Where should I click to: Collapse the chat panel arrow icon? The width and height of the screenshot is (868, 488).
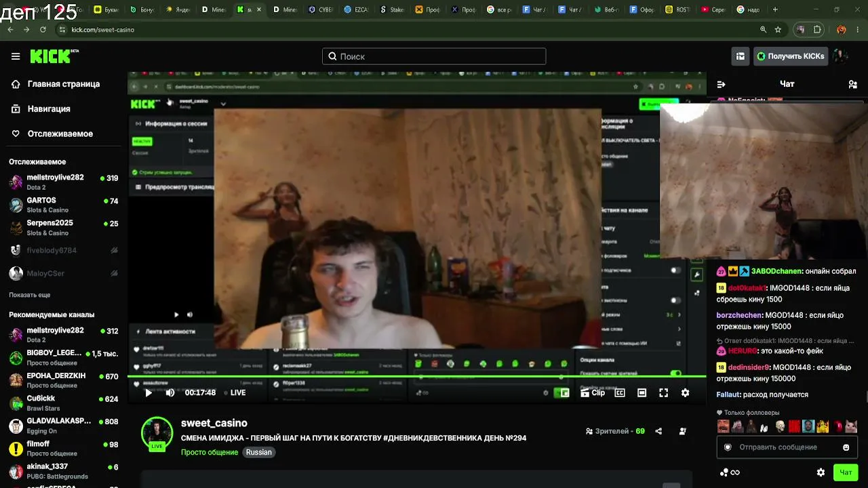pyautogui.click(x=721, y=84)
